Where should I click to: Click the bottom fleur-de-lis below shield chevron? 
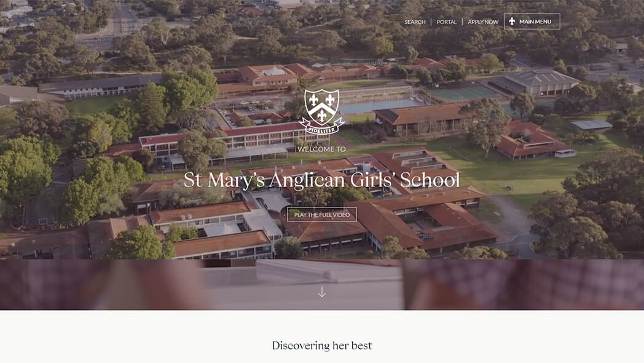click(322, 116)
